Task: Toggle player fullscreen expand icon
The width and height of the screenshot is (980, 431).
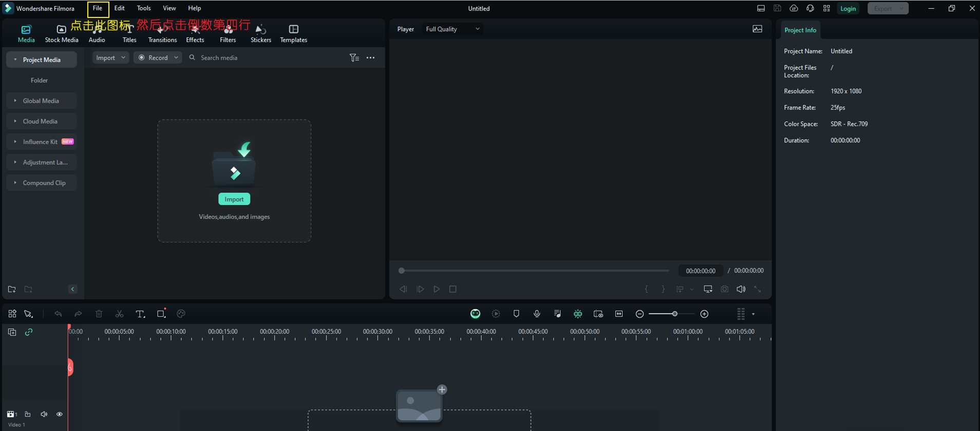Action: click(x=758, y=289)
